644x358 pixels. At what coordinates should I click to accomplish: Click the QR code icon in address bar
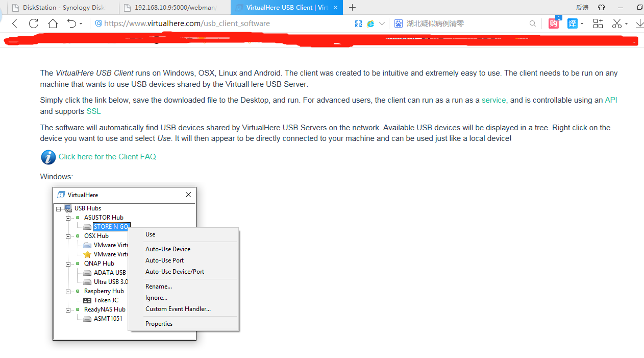pyautogui.click(x=358, y=23)
